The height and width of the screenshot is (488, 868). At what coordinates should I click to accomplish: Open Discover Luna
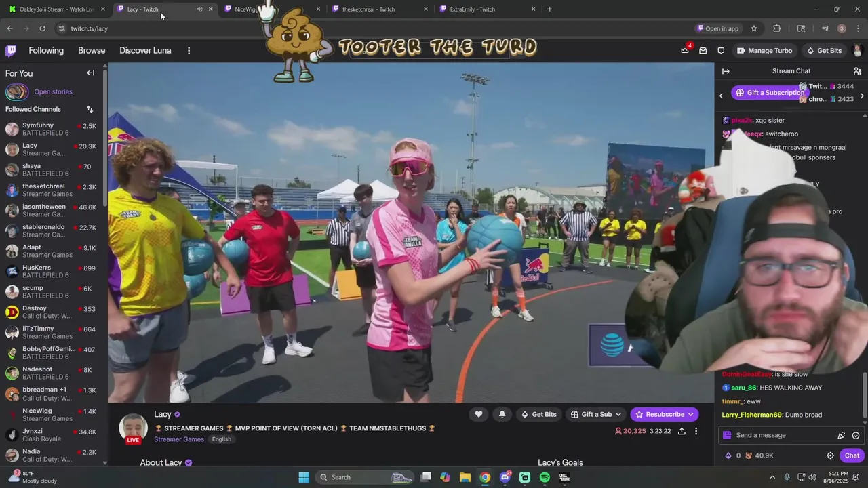[x=145, y=51]
